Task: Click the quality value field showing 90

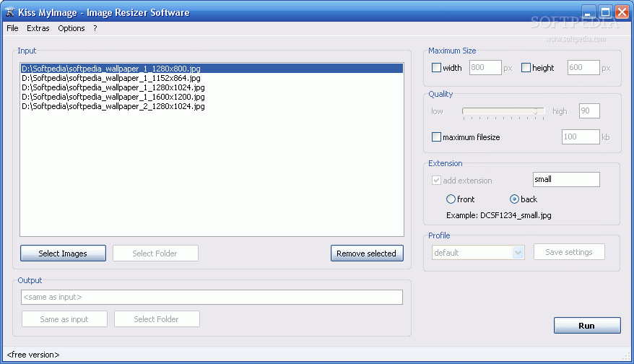Action: (x=589, y=110)
